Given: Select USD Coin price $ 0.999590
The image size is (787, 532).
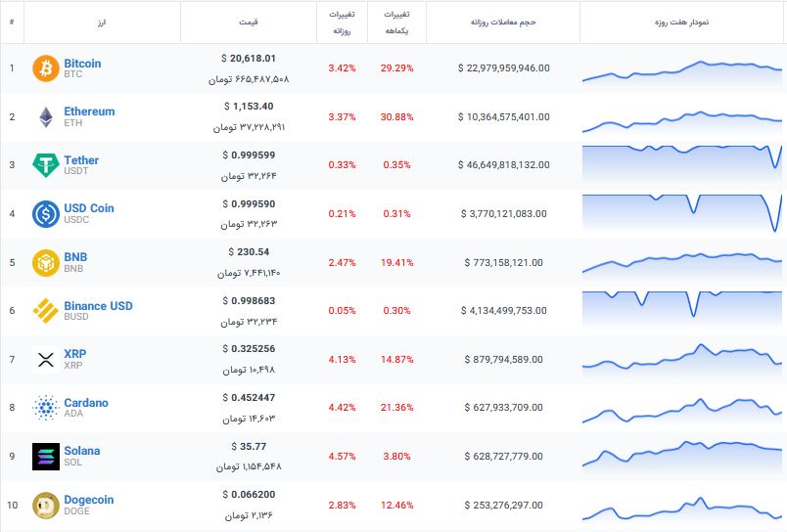Looking at the screenshot, I should (249, 204).
